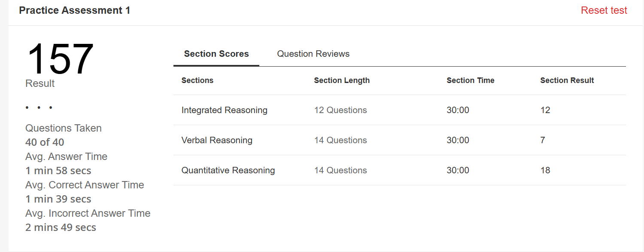This screenshot has width=644, height=252.
Task: Switch to the Question Reviews tab
Action: point(313,54)
